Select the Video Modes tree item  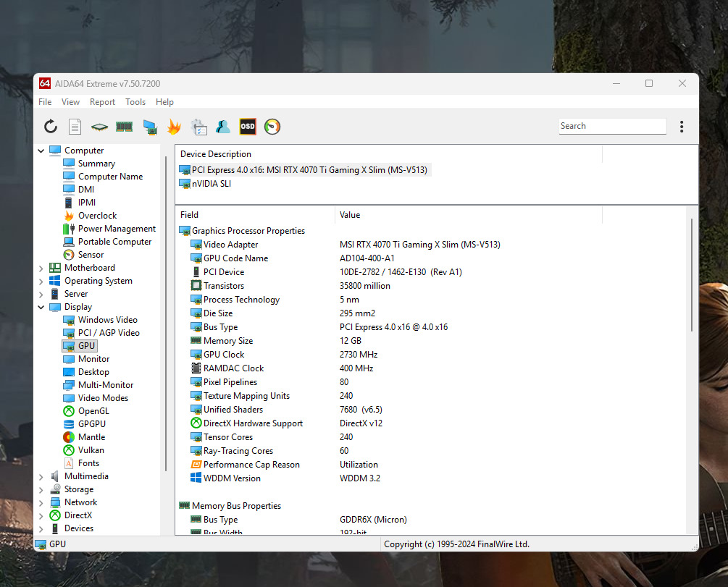pyautogui.click(x=96, y=397)
